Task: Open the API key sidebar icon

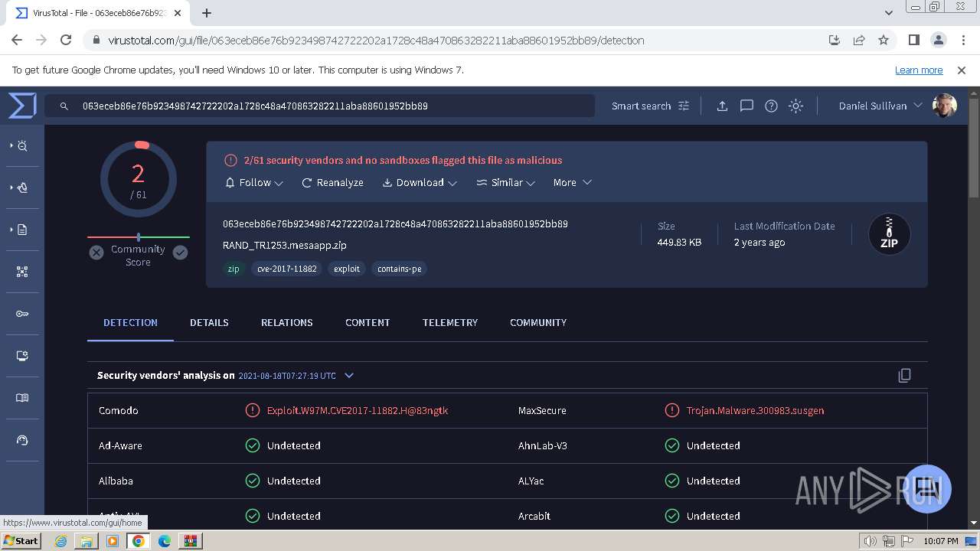Action: pyautogui.click(x=22, y=314)
